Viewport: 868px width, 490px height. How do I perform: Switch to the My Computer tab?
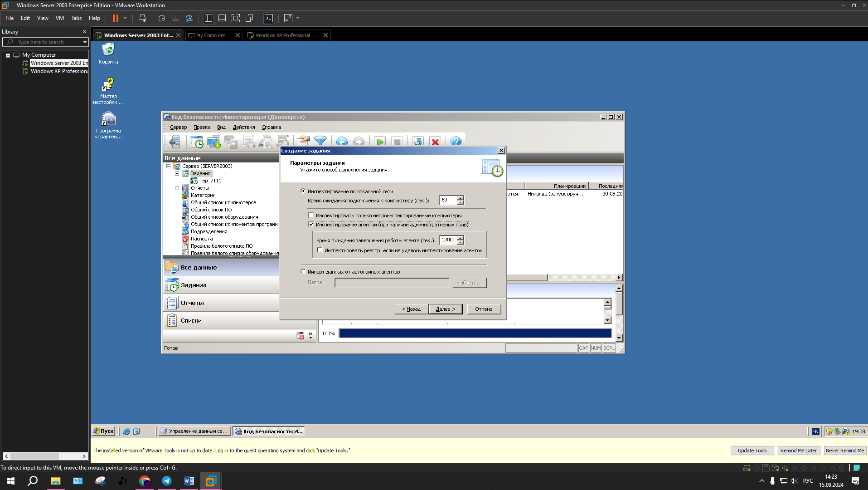click(213, 35)
